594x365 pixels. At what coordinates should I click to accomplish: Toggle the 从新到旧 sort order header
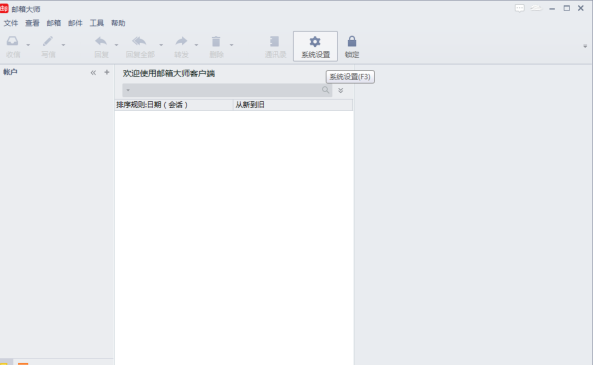pyautogui.click(x=293, y=105)
